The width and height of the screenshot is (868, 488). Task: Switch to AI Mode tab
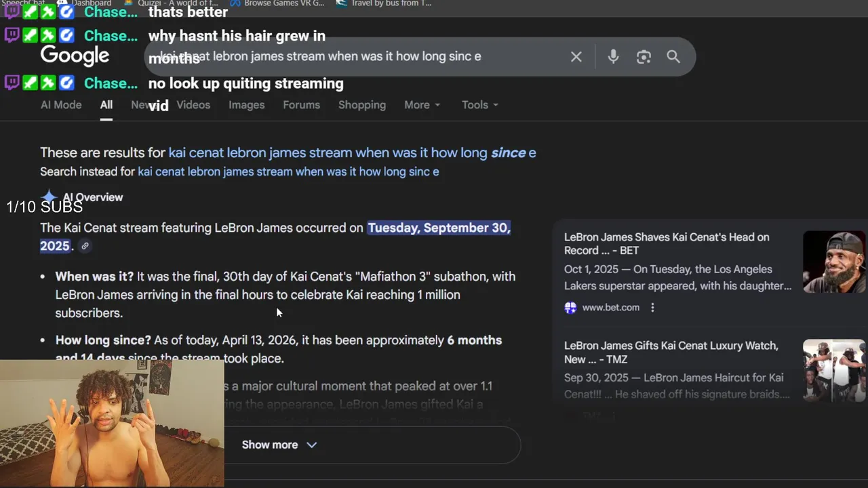coord(61,105)
